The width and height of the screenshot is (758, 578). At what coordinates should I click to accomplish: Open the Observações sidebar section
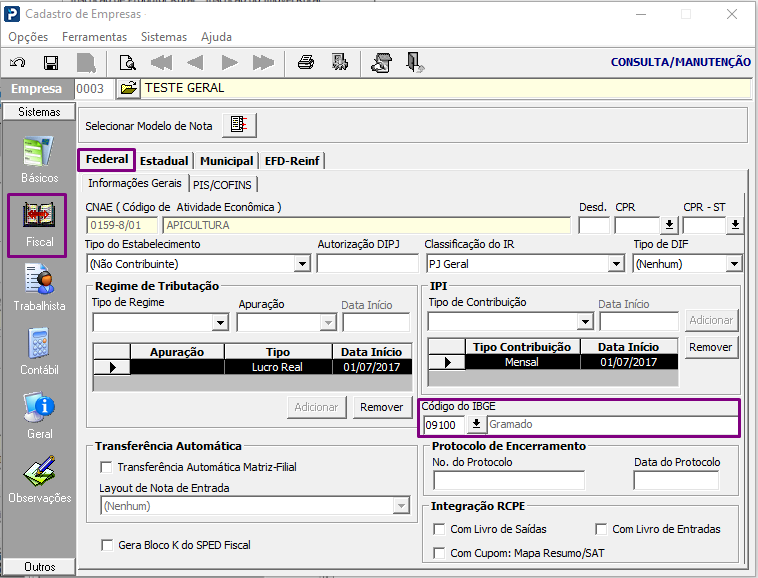click(x=39, y=480)
